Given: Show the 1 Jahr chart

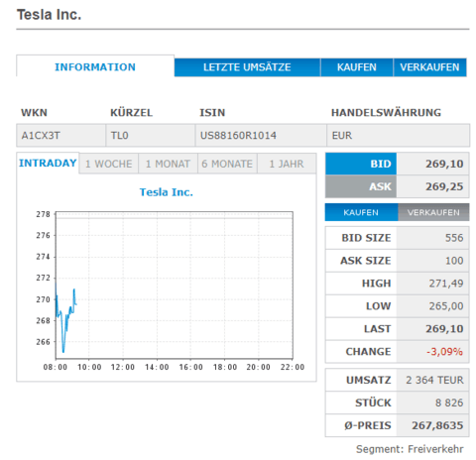Looking at the screenshot, I should [287, 164].
